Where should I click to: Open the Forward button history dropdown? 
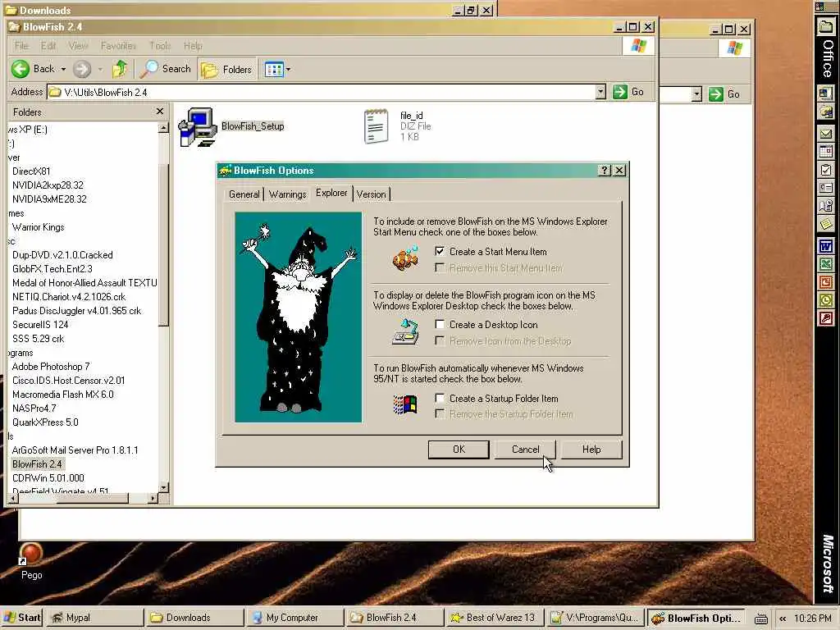100,69
